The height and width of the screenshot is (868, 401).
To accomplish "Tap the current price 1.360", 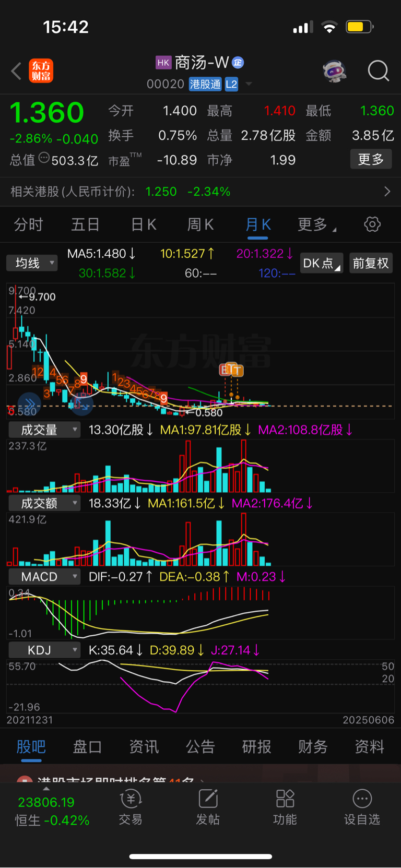I will click(x=47, y=112).
